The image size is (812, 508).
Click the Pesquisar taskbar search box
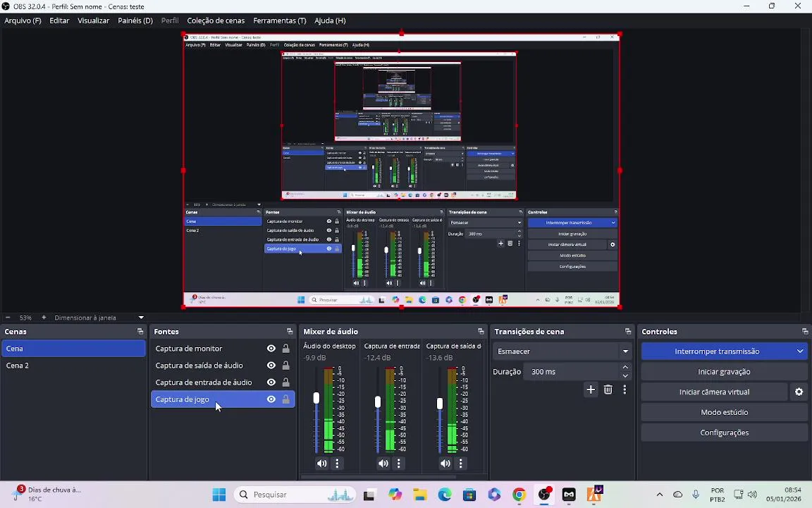pyautogui.click(x=295, y=495)
